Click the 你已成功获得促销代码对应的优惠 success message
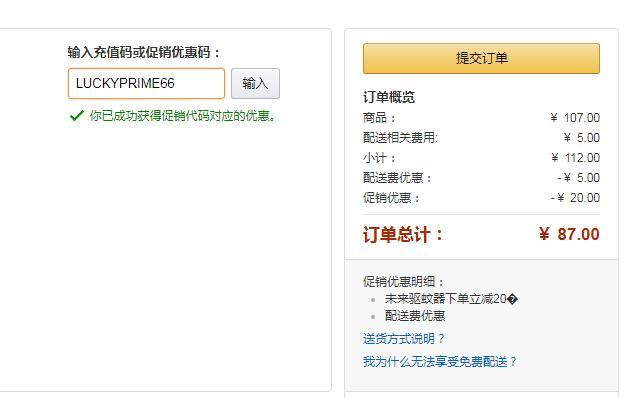This screenshot has height=398, width=633. click(x=183, y=116)
